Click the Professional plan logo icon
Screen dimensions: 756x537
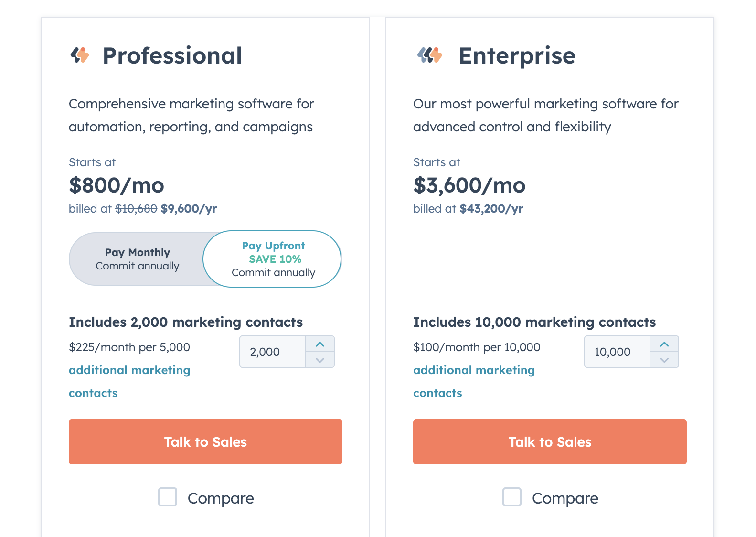click(80, 55)
